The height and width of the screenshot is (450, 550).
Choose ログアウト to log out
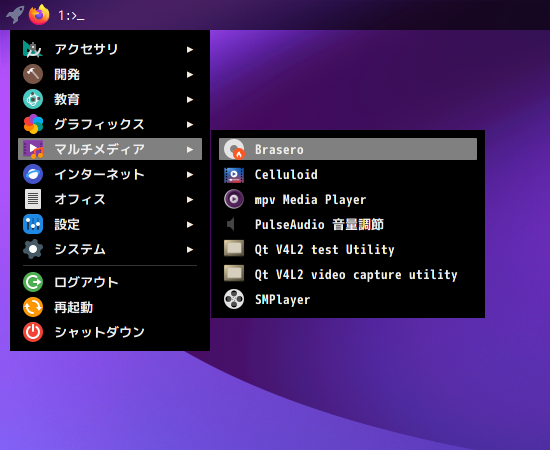tap(110, 282)
